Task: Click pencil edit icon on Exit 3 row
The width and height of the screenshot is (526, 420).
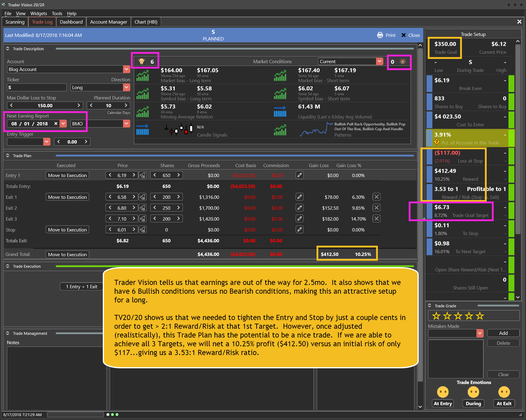Action: point(300,218)
